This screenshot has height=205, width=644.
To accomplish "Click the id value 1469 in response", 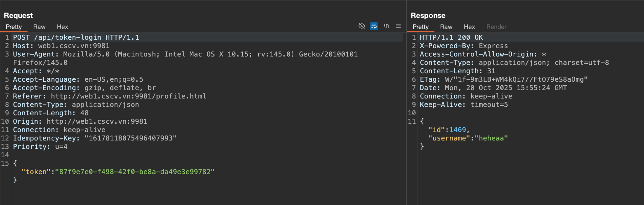I will coord(457,130).
